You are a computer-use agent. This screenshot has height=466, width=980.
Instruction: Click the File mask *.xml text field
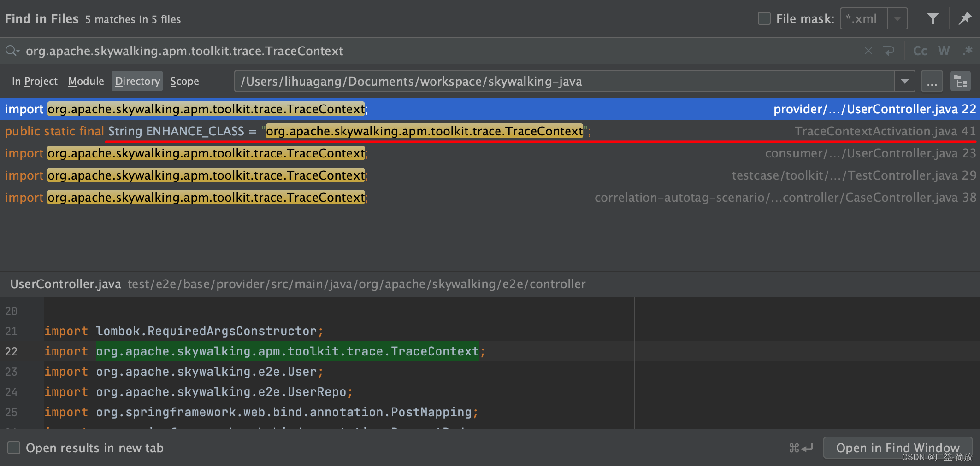864,19
